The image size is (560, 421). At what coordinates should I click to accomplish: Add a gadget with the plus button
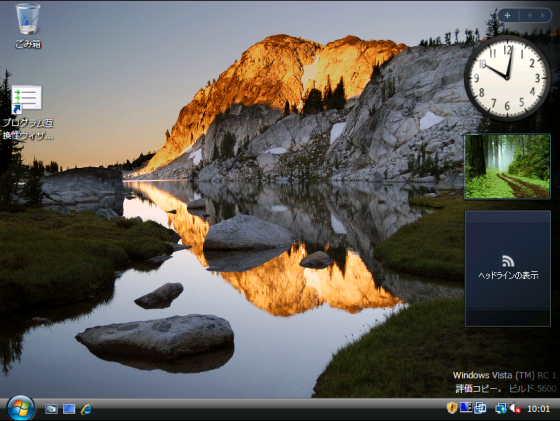tap(508, 15)
